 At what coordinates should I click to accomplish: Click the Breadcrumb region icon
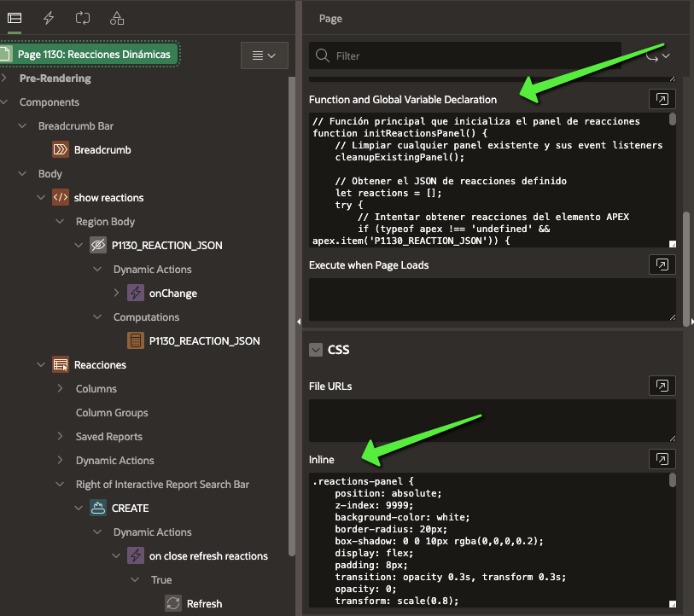[61, 150]
